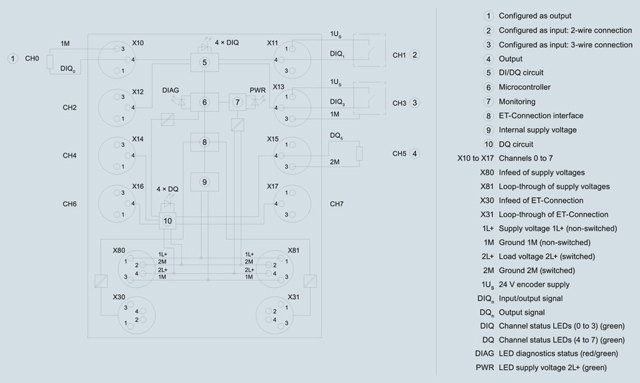Click block 5 in the circuit diagram
The width and height of the screenshot is (640, 383).
(204, 62)
